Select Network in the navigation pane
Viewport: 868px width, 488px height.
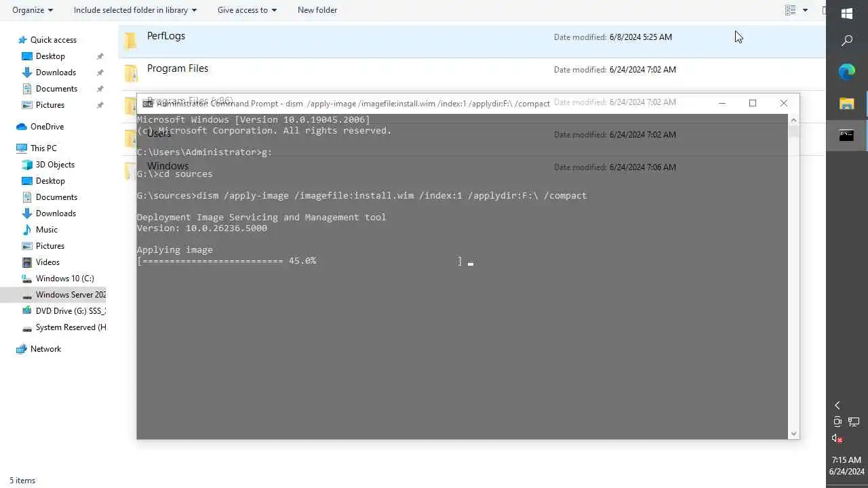pyautogui.click(x=45, y=349)
